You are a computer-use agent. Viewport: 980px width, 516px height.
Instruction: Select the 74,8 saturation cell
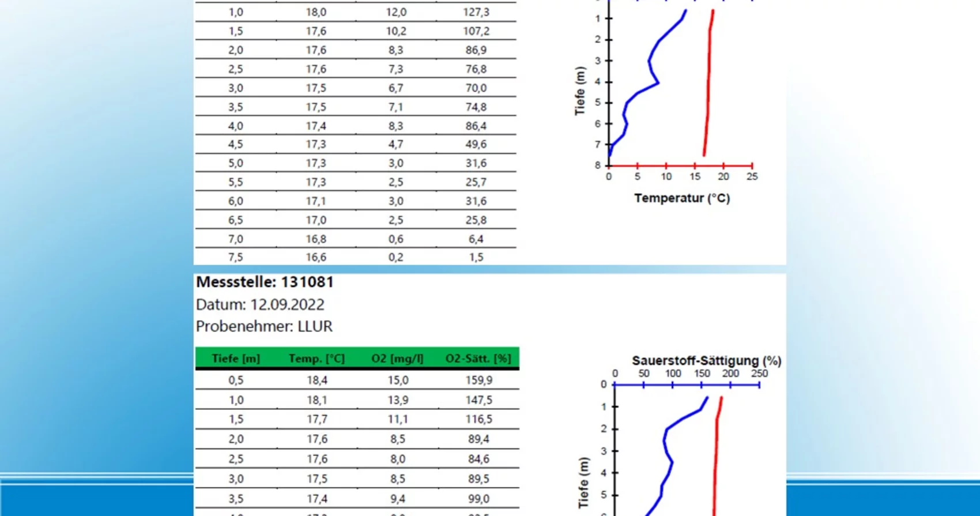coord(476,107)
